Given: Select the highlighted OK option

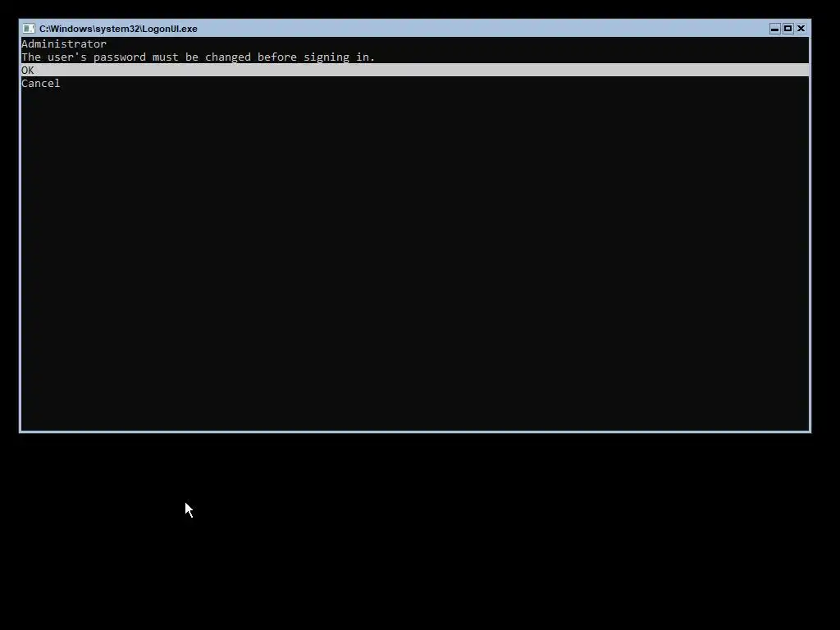Looking at the screenshot, I should (414, 71).
